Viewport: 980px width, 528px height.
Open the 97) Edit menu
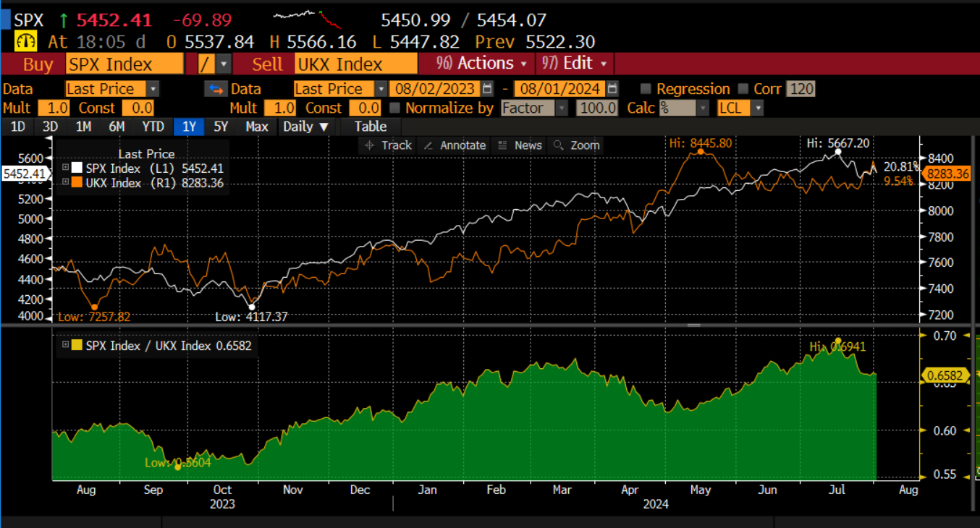tap(575, 64)
